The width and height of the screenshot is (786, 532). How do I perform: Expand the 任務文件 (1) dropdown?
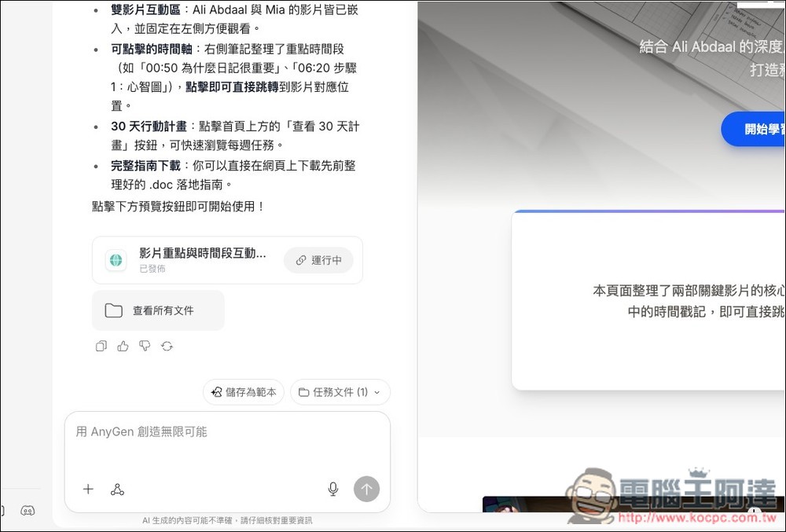tap(340, 392)
